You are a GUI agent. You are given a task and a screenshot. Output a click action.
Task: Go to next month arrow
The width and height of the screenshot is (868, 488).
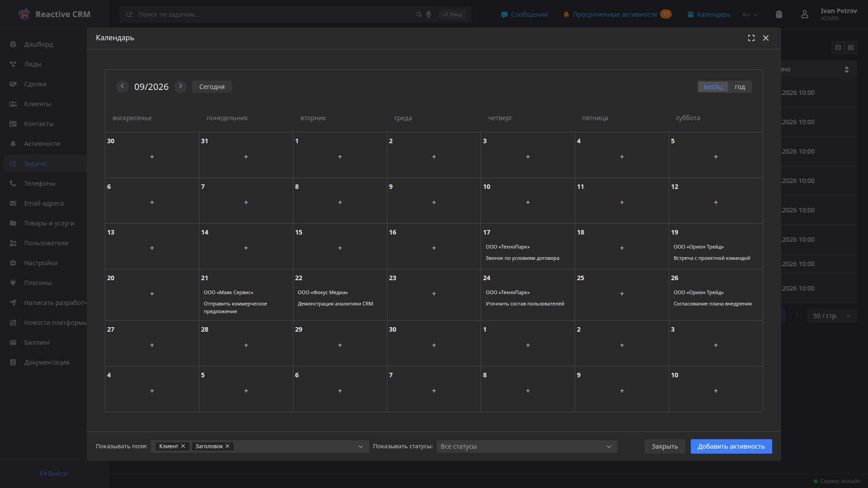coord(180,86)
